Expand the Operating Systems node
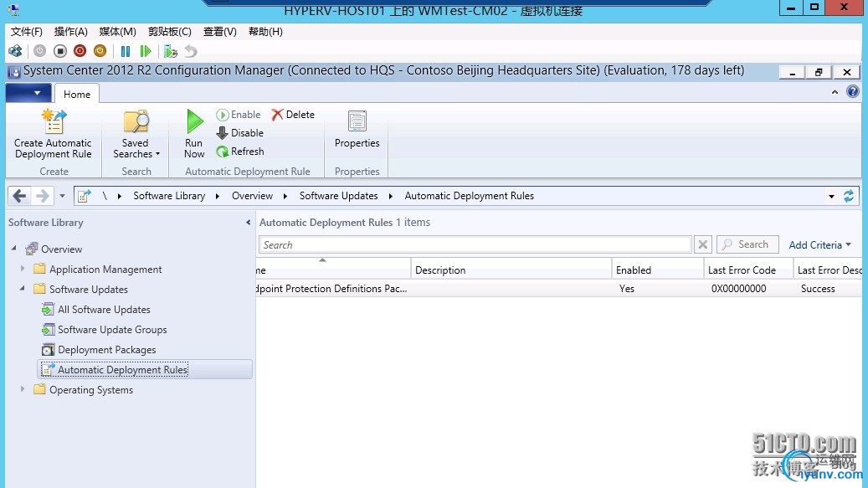 [22, 389]
